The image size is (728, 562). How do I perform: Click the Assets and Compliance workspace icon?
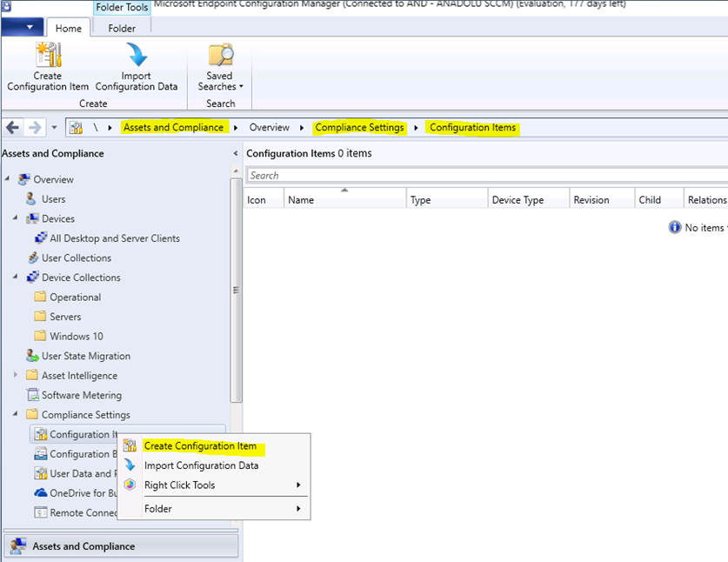click(18, 546)
